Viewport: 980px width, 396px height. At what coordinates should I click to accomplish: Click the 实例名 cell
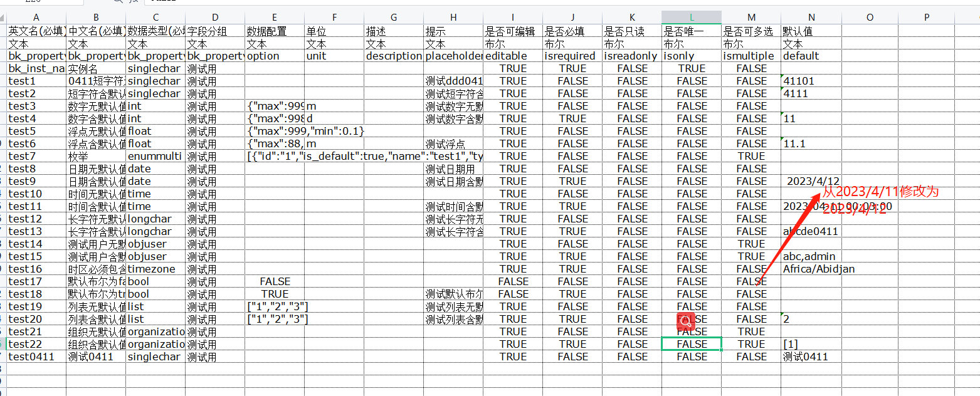tap(96, 68)
